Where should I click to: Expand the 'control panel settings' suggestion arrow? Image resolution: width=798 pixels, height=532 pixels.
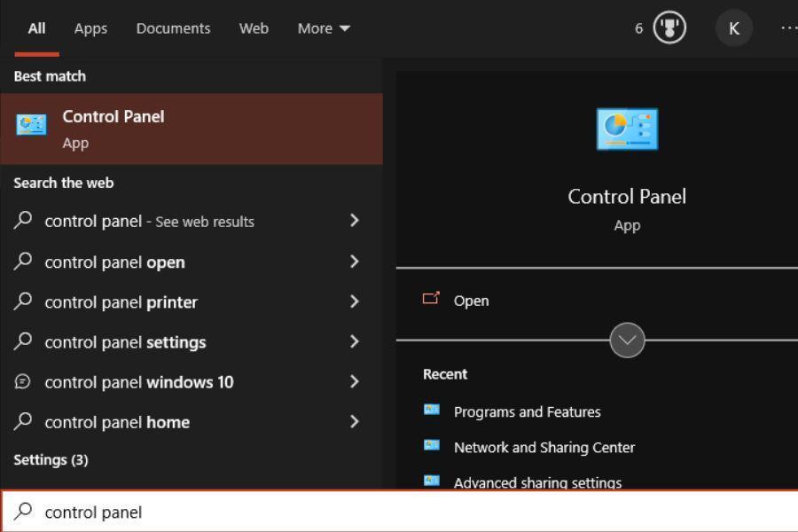(x=354, y=341)
